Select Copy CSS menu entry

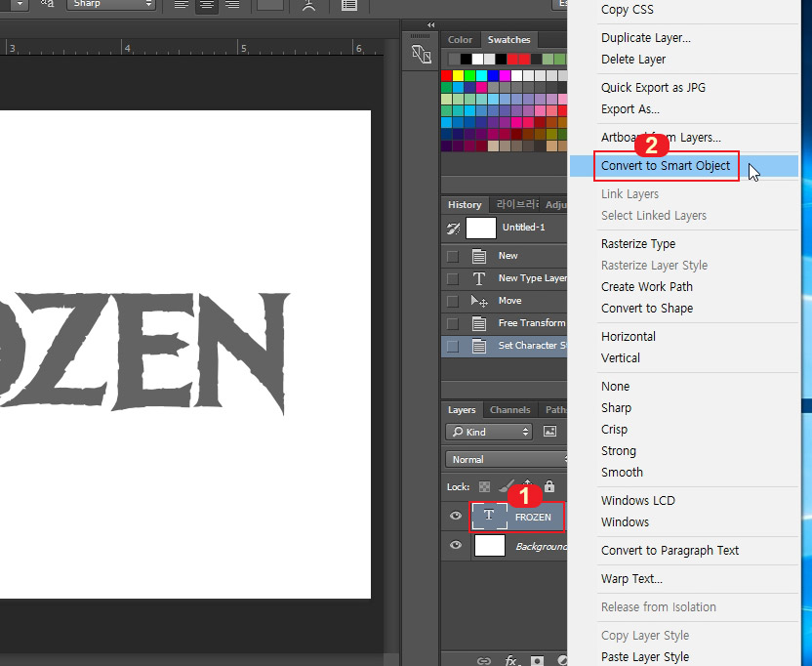click(628, 10)
